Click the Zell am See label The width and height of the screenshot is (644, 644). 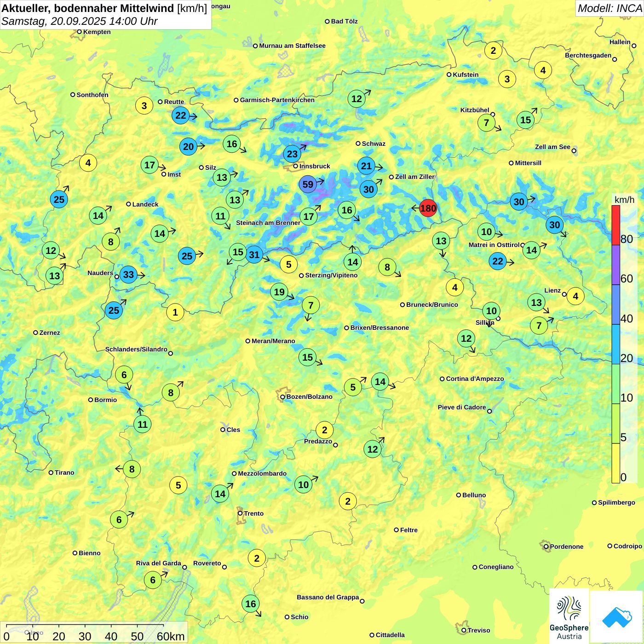click(552, 147)
